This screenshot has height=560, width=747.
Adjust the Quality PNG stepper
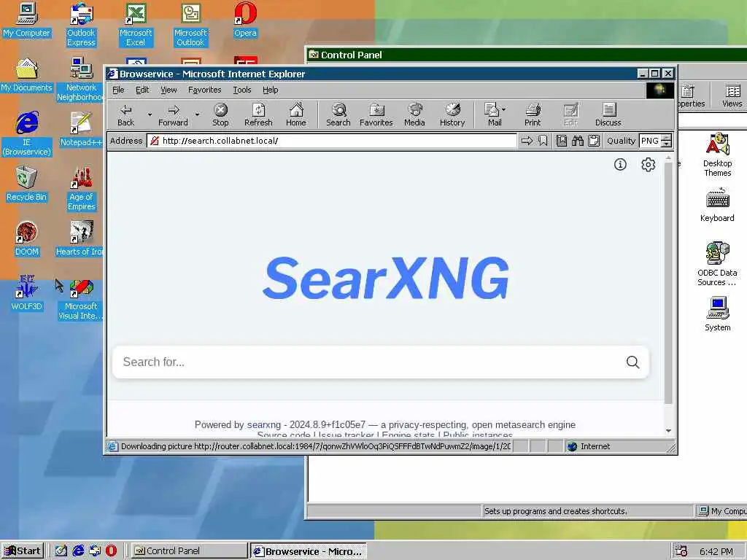667,141
